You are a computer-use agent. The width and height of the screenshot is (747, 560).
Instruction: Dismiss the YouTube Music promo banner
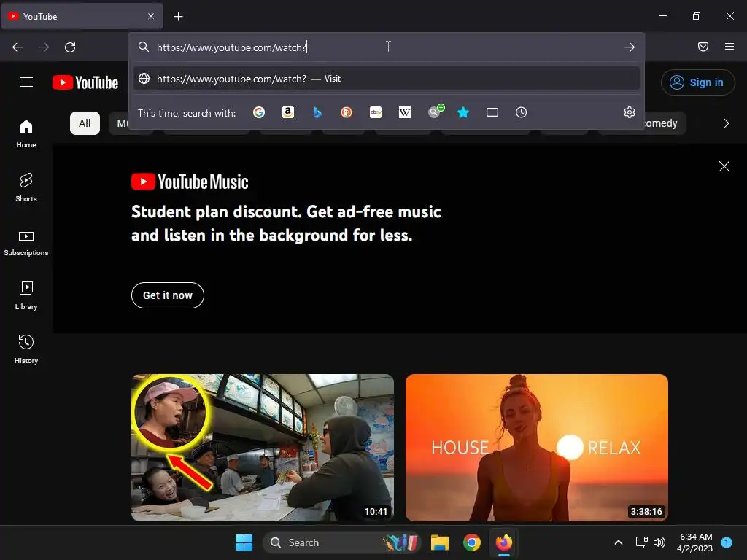click(x=724, y=166)
